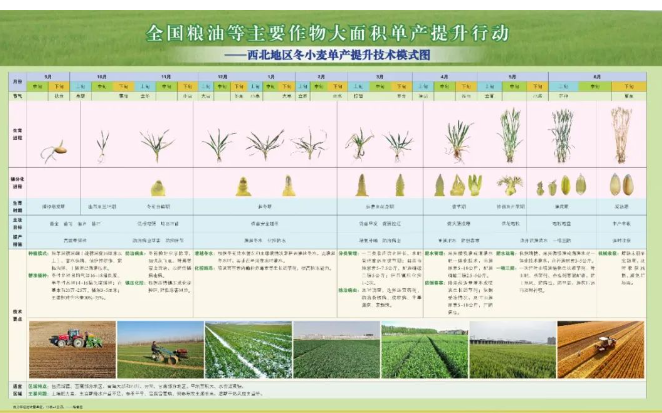Click the 生育进程 row label
This screenshot has height=413, width=662.
(17, 132)
